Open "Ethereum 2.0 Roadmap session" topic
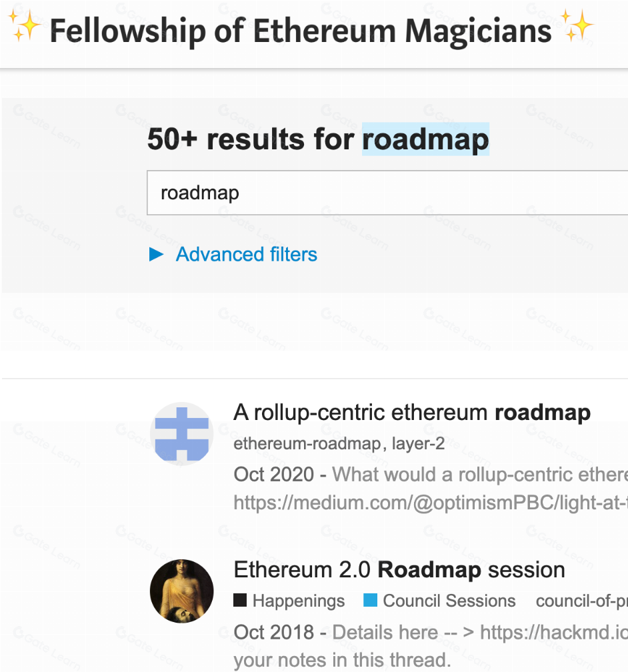The height and width of the screenshot is (672, 628). pos(399,570)
